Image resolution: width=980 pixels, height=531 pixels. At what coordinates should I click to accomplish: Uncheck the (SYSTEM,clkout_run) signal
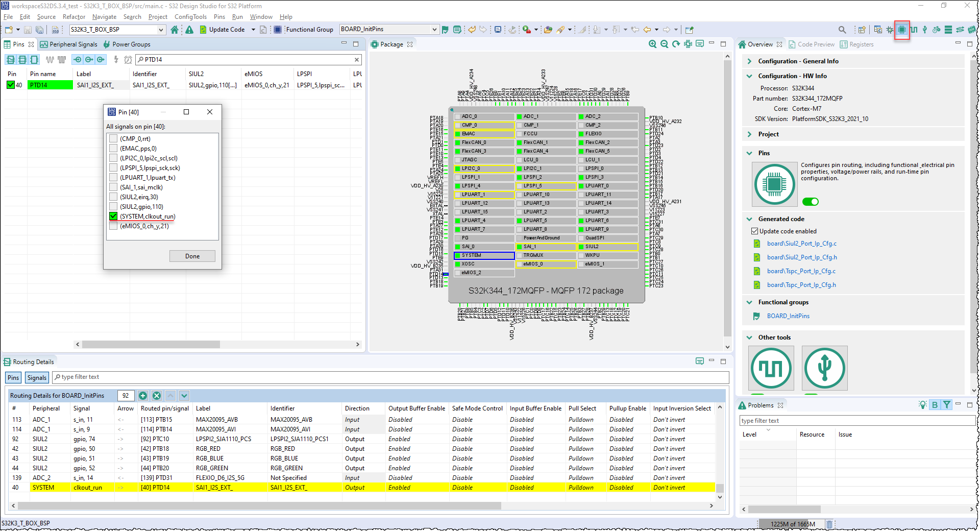(113, 216)
